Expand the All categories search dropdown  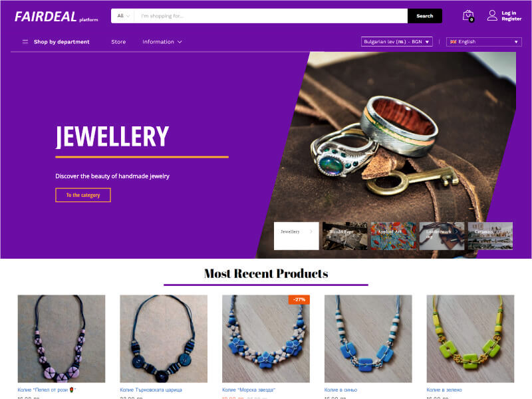pyautogui.click(x=123, y=16)
